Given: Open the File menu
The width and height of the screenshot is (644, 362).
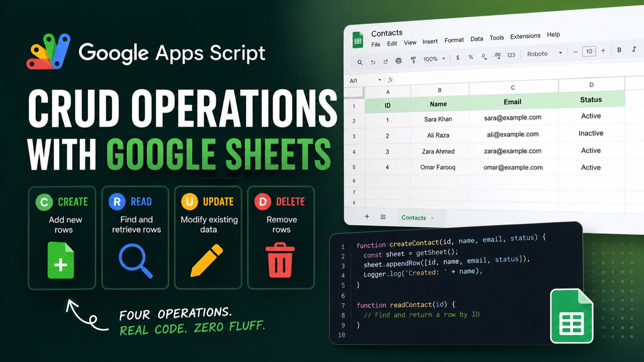Looking at the screenshot, I should (376, 44).
